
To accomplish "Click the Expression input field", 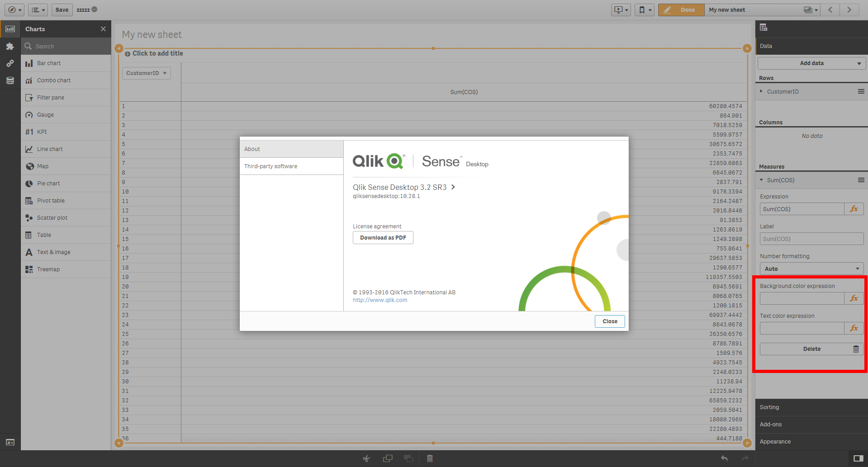I will click(x=802, y=209).
